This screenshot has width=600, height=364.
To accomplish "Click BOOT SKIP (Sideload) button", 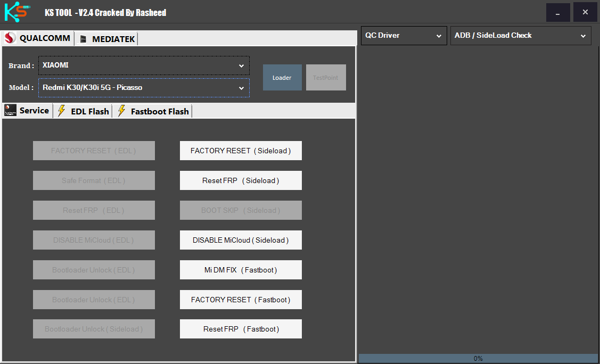I will [241, 210].
